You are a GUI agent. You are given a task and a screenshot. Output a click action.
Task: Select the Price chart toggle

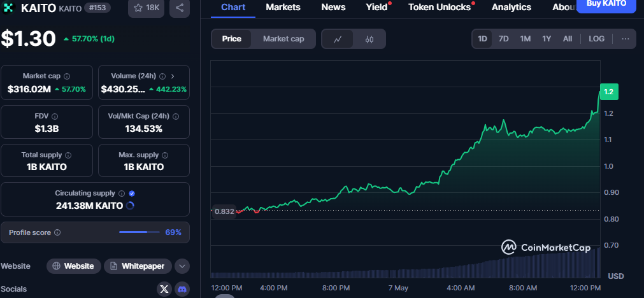[x=232, y=39]
